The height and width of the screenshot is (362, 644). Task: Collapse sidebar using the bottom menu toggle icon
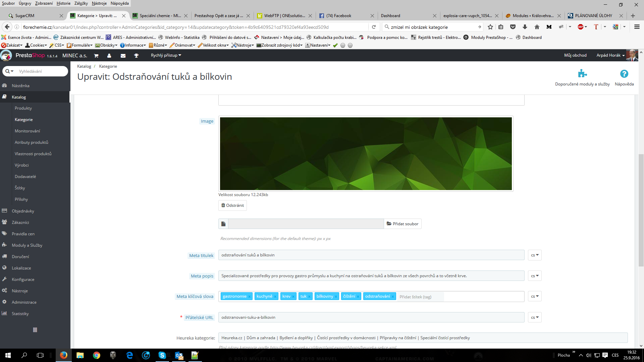point(35,330)
